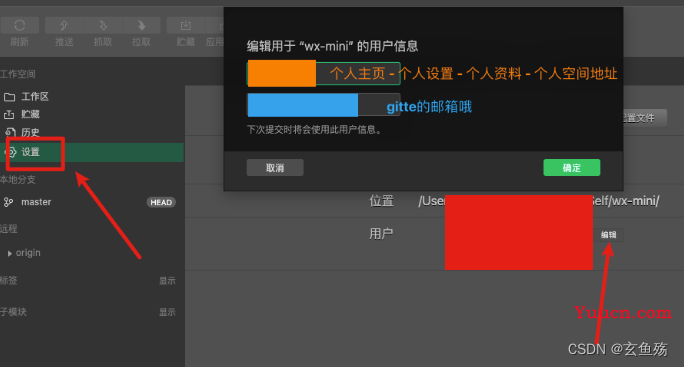Show the 标签 tags section

click(x=167, y=281)
